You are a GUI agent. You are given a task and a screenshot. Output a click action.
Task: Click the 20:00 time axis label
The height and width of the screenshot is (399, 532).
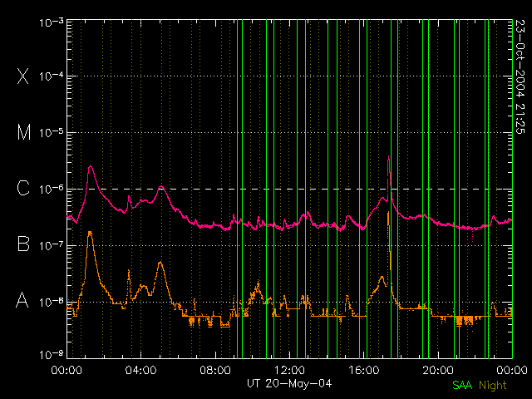coord(438,370)
